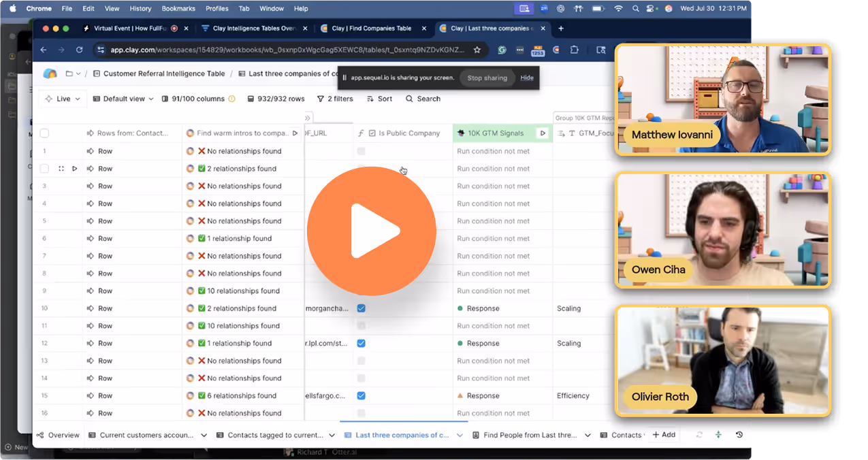Collapse columns with the double chevron
868x460 pixels.
click(308, 118)
